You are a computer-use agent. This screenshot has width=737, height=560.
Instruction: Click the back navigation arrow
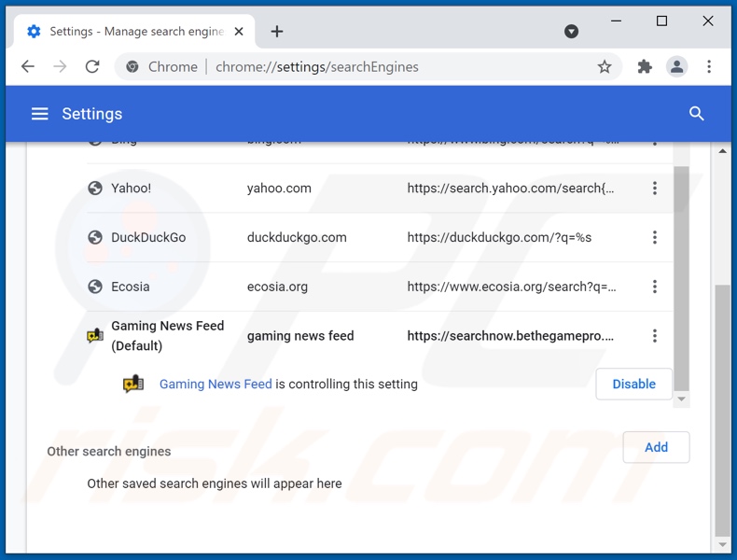pyautogui.click(x=28, y=67)
